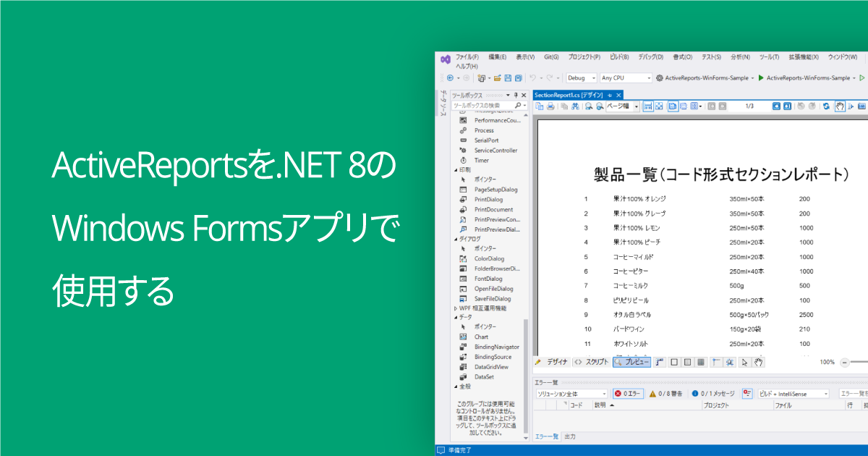Viewport: 868px width, 456px height.
Task: Click the Visual Studio logo icon
Action: (446, 59)
